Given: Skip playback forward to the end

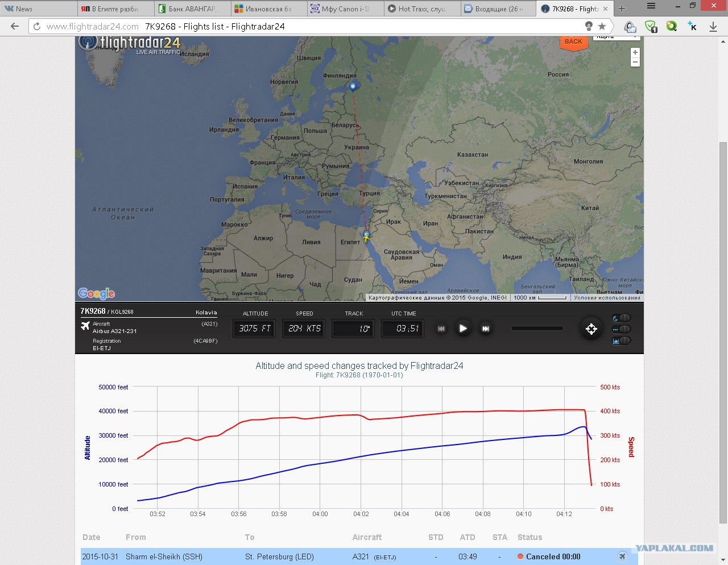Looking at the screenshot, I should pos(485,329).
